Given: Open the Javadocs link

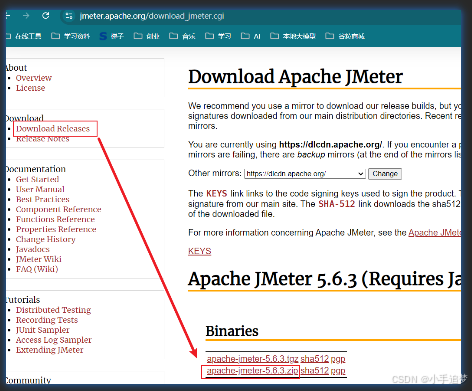Looking at the screenshot, I should [x=33, y=249].
